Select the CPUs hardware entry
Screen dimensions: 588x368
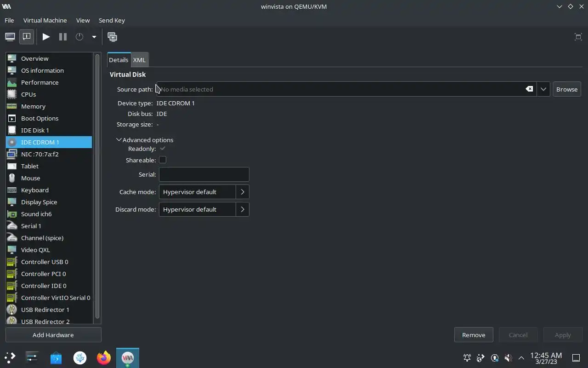[49, 94]
